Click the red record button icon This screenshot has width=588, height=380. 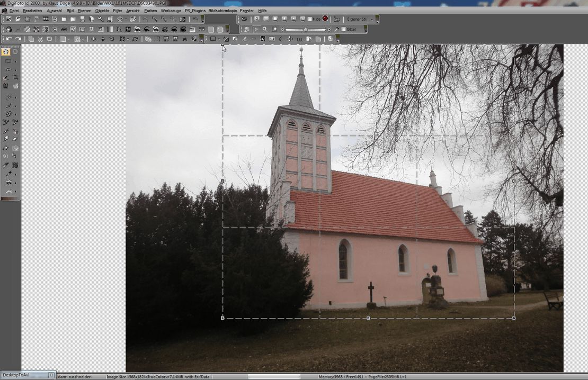(325, 19)
